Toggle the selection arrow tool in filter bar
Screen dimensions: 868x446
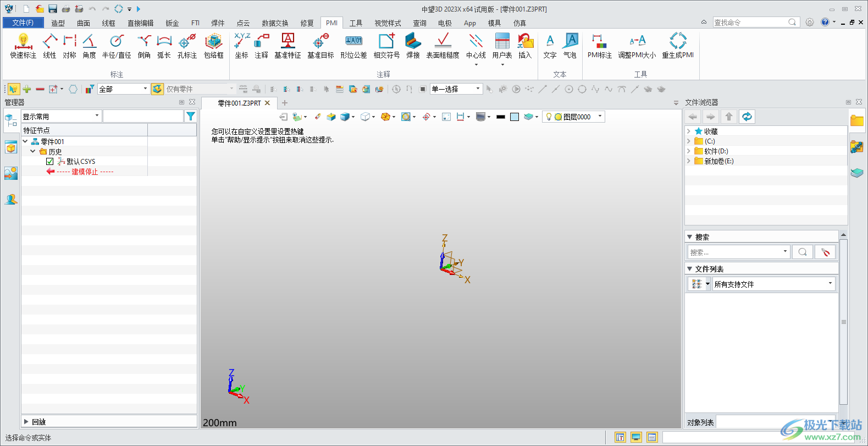13,89
